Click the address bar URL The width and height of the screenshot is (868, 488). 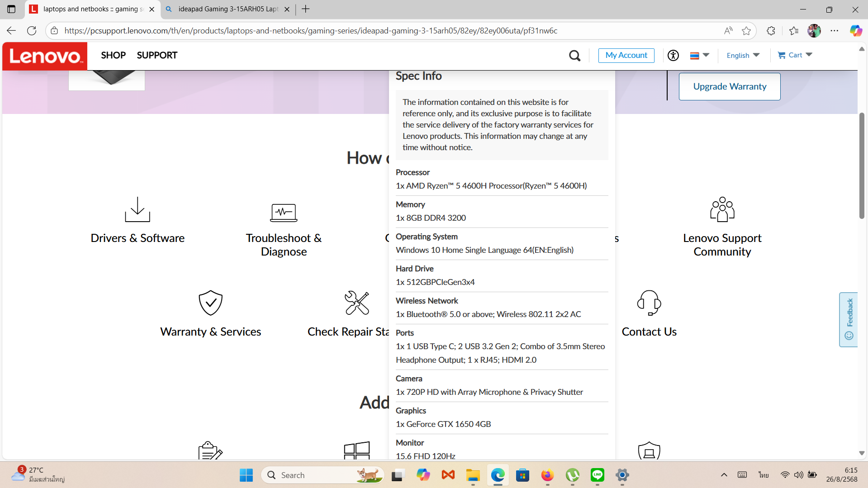click(x=311, y=31)
